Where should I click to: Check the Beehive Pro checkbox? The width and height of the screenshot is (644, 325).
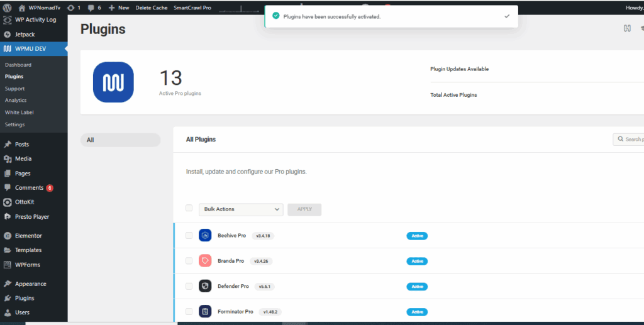189,236
